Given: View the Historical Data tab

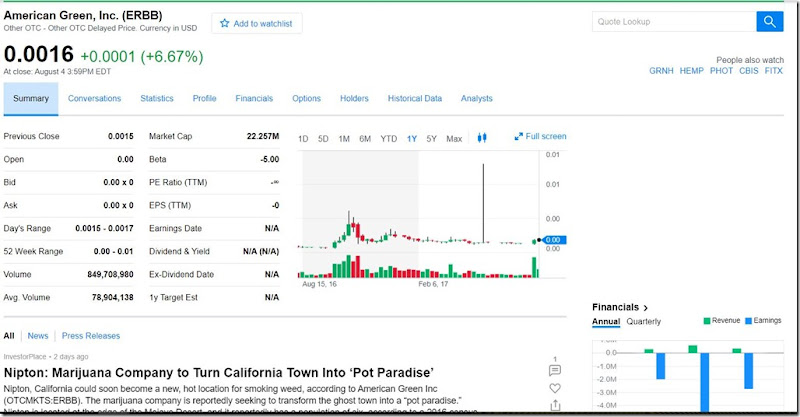Looking at the screenshot, I should tap(415, 99).
